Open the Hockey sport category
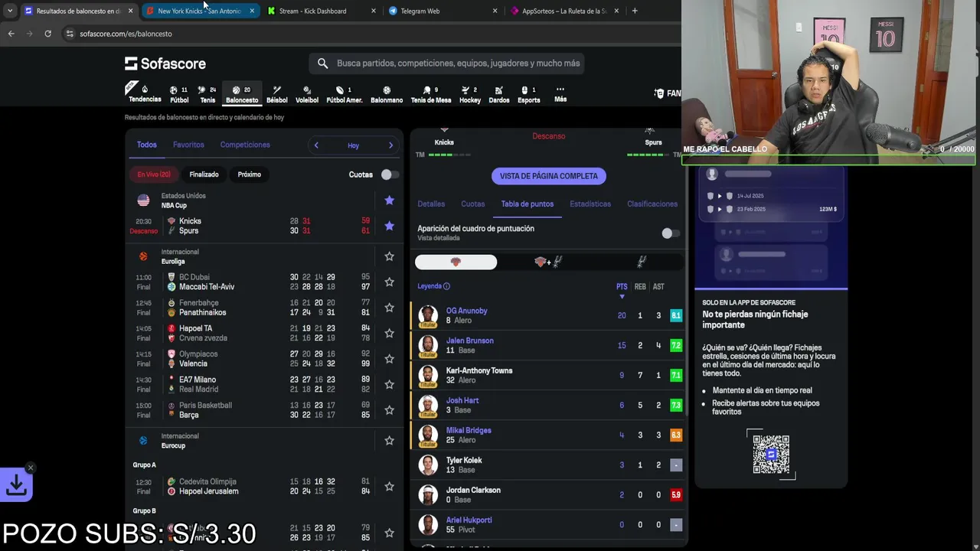This screenshot has height=551, width=980. 470,94
